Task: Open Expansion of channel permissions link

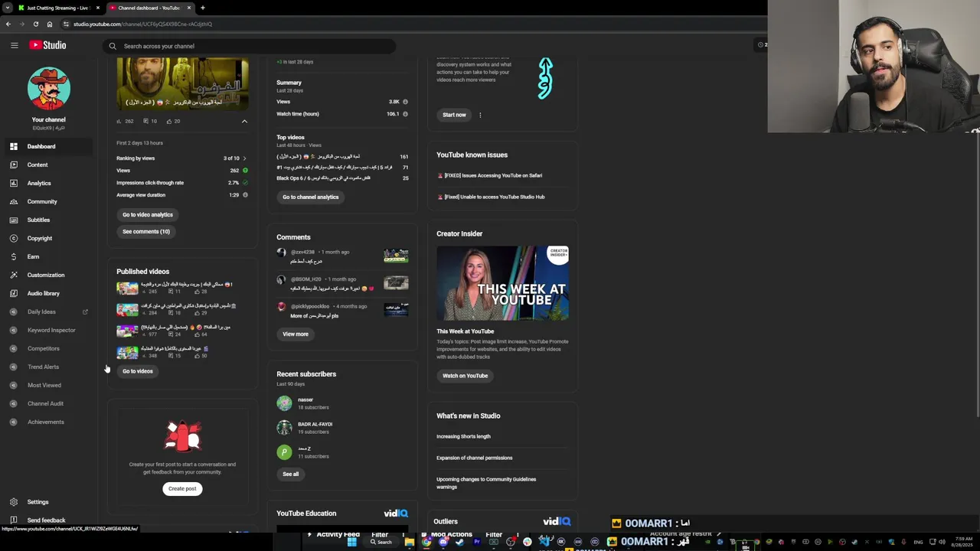Action: pyautogui.click(x=475, y=458)
